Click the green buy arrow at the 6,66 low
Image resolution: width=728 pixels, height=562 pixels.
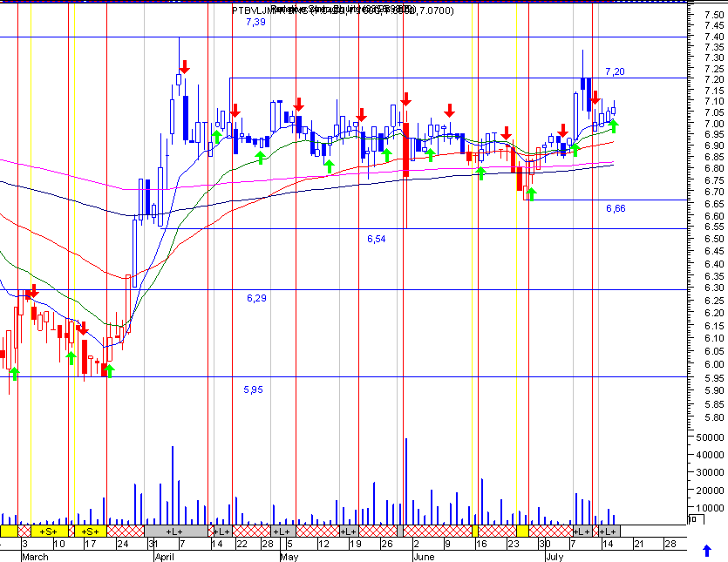(532, 194)
